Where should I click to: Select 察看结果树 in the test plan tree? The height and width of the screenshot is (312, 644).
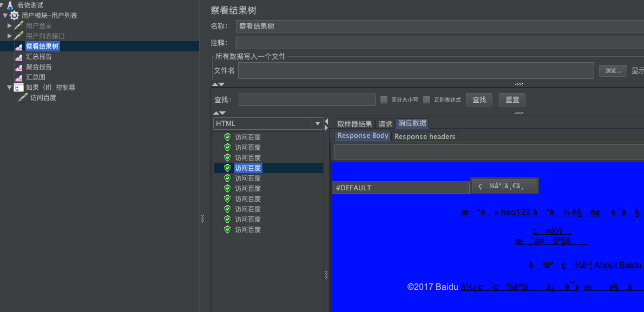coord(42,47)
